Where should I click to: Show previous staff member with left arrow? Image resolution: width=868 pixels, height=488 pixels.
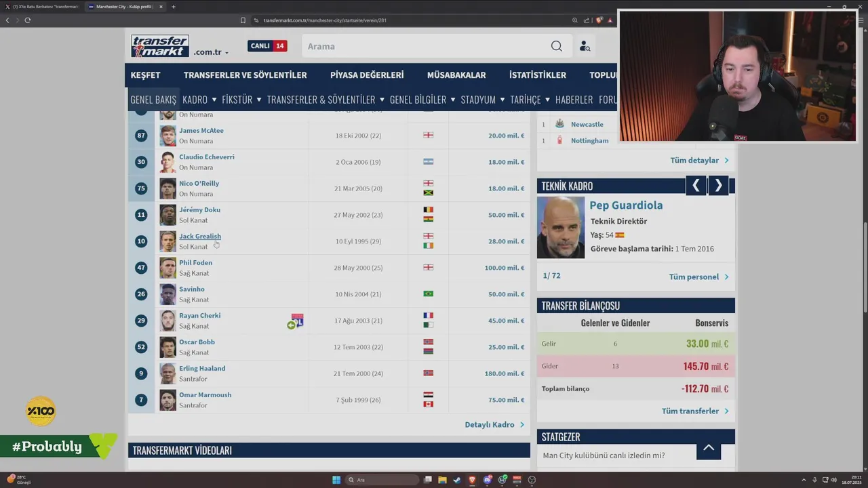click(696, 186)
